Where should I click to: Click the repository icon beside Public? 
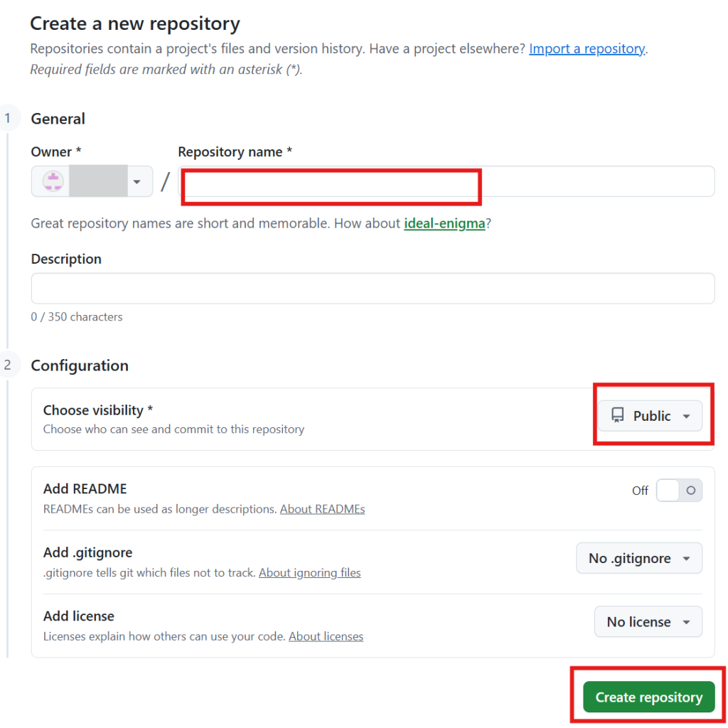click(617, 416)
